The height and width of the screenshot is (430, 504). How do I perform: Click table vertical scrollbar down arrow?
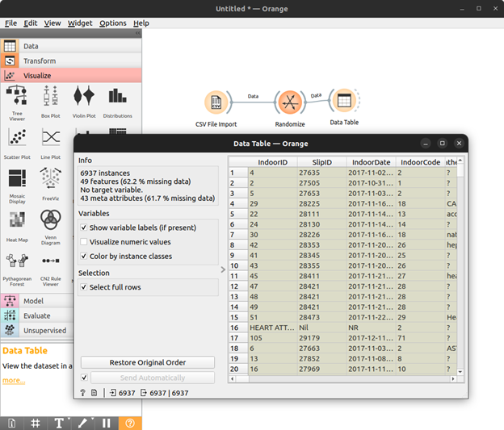460,372
